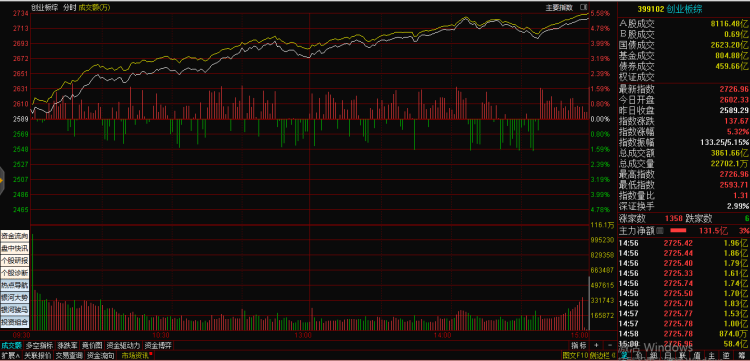The width and height of the screenshot is (750, 361).
Task: Open the 关联报价 tab
Action: click(x=38, y=356)
